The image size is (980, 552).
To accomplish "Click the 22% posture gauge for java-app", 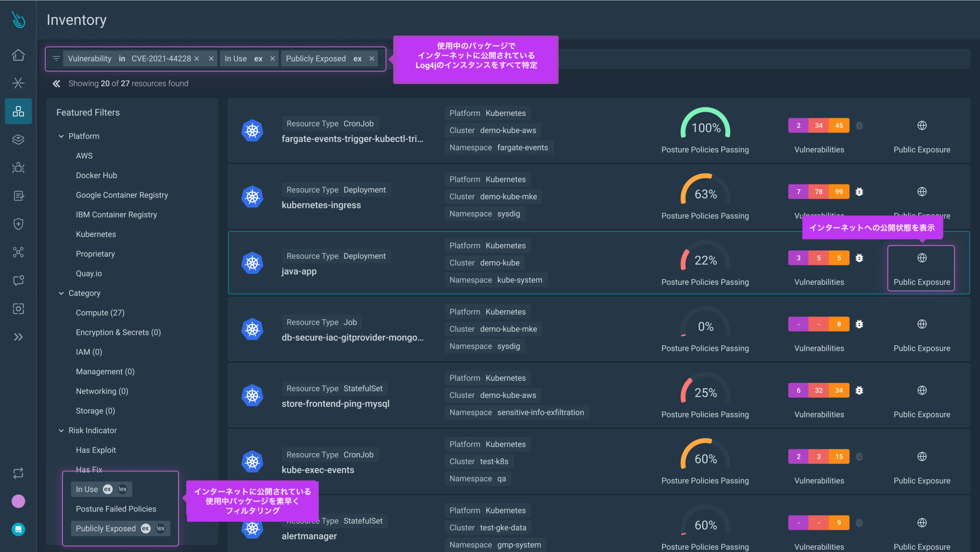I will pos(705,260).
